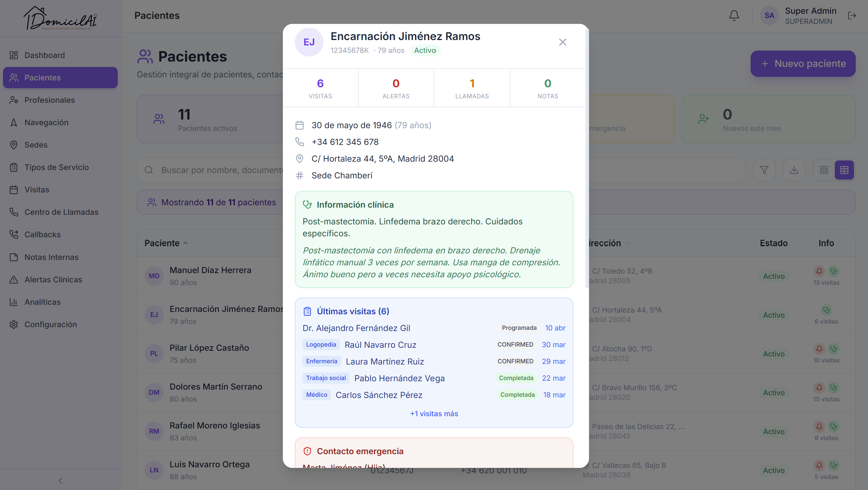Open the Raúl Navarro Cruz visit row
Viewport: 868px width, 490px height.
coord(434,345)
